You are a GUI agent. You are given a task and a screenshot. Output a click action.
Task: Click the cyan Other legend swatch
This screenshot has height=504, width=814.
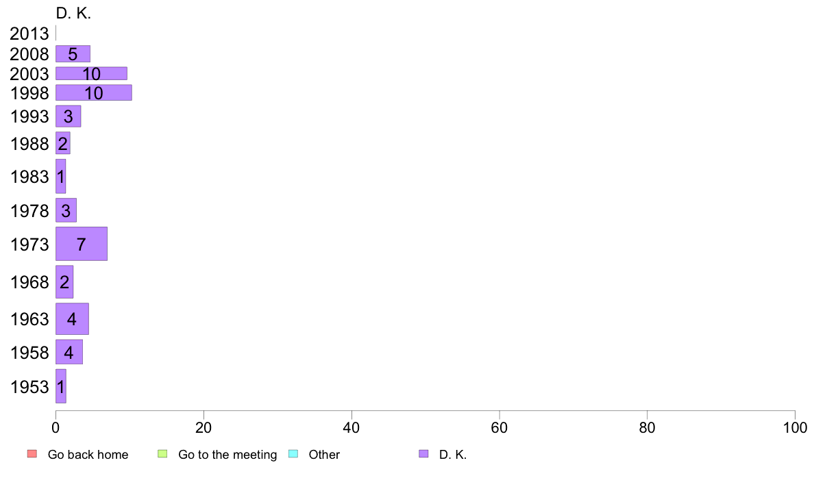[293, 453]
